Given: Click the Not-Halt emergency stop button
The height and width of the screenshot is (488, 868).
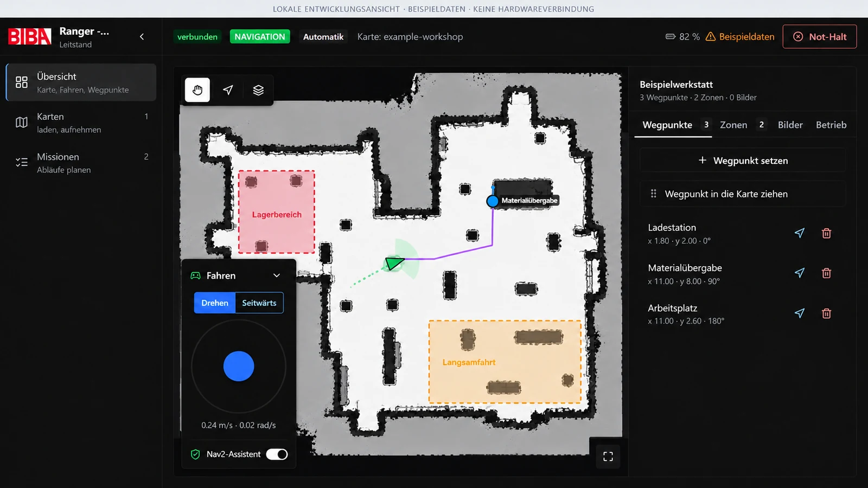Looking at the screenshot, I should [820, 37].
